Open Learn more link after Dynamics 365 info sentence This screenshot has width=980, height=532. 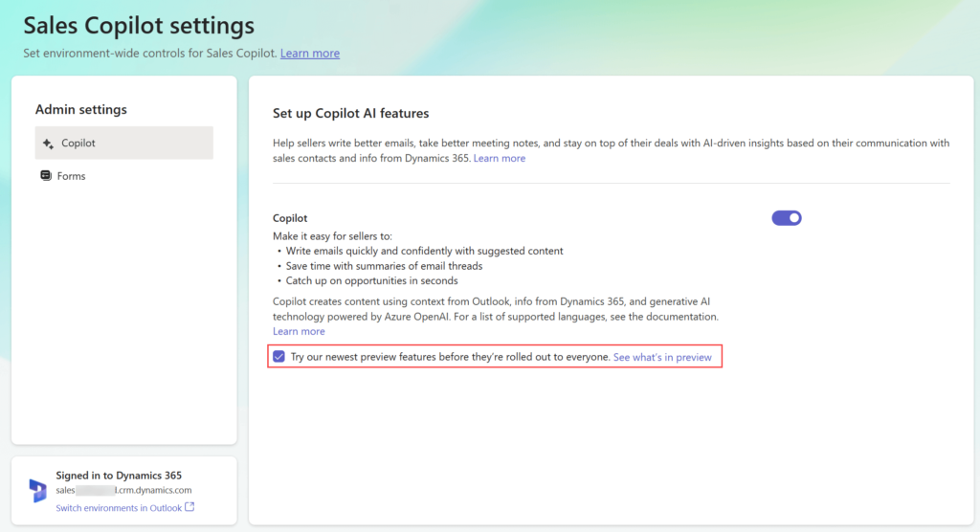click(x=499, y=158)
